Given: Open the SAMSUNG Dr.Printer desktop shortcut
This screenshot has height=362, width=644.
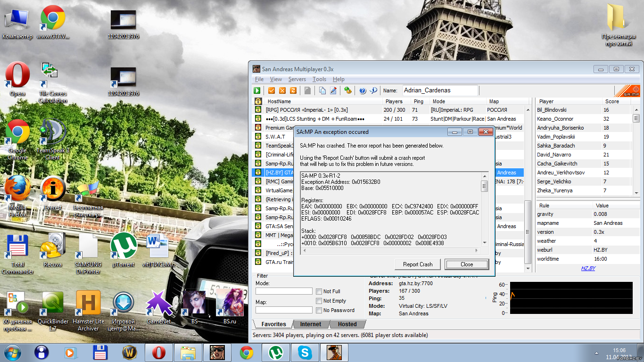Looking at the screenshot, I should coord(88,255).
